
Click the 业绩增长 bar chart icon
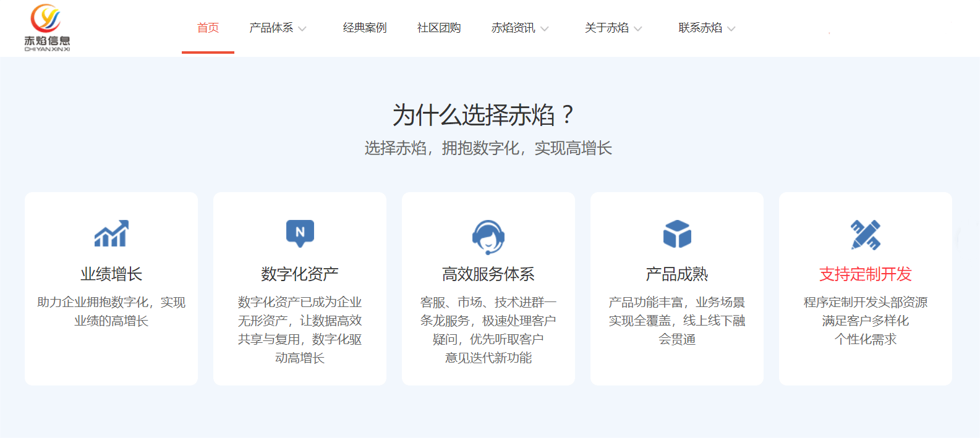[x=111, y=234]
